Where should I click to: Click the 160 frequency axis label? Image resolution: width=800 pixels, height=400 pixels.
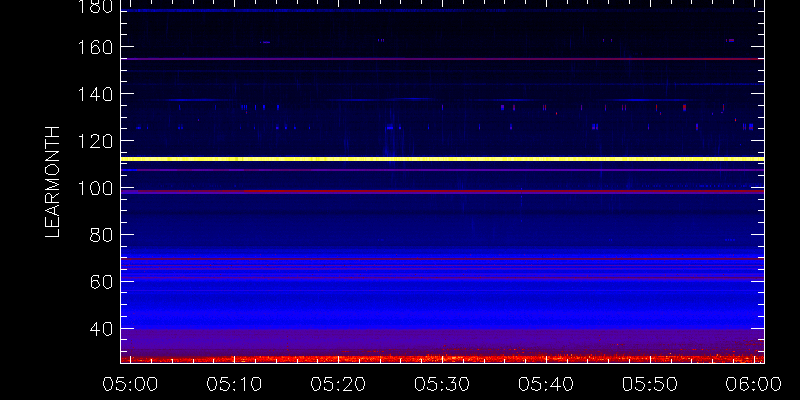point(95,47)
